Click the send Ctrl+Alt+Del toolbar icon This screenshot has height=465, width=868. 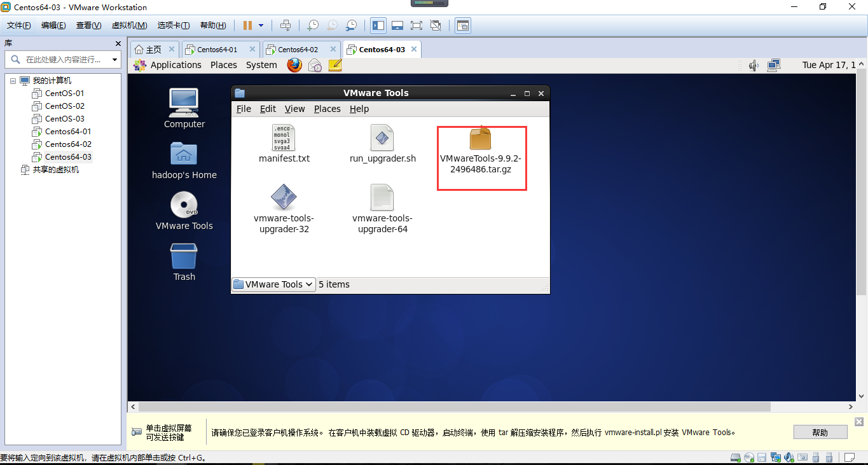[286, 25]
